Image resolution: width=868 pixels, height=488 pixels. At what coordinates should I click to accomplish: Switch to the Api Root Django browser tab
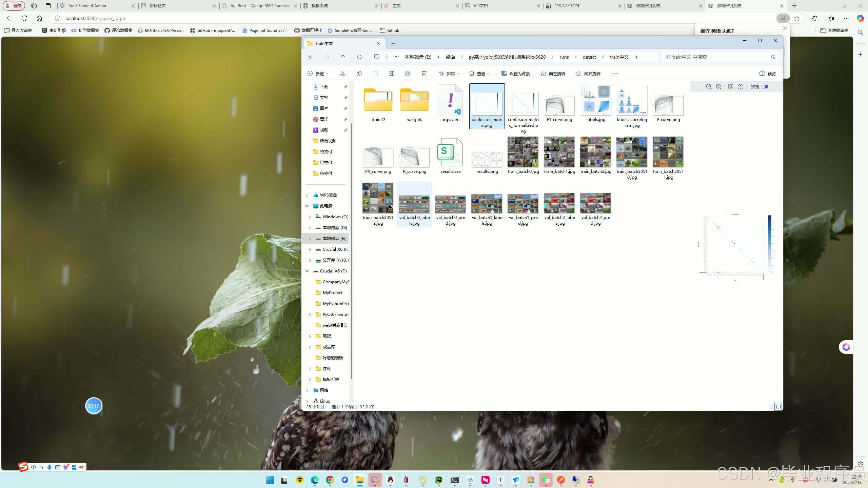coord(260,6)
